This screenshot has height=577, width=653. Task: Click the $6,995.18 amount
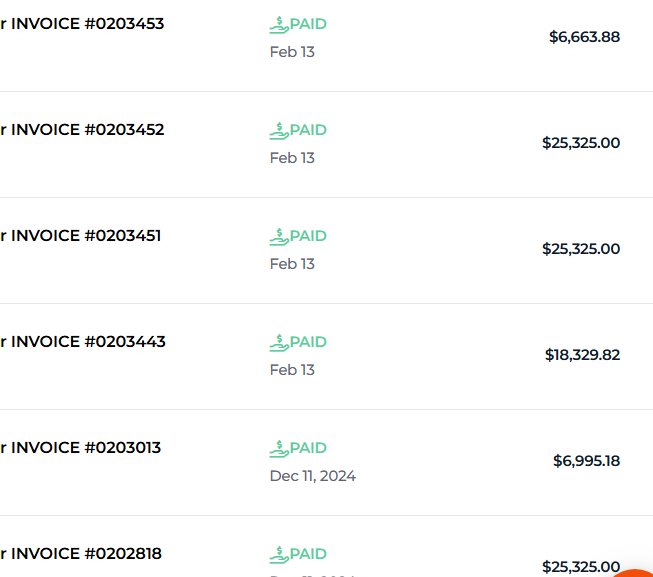click(x=586, y=461)
